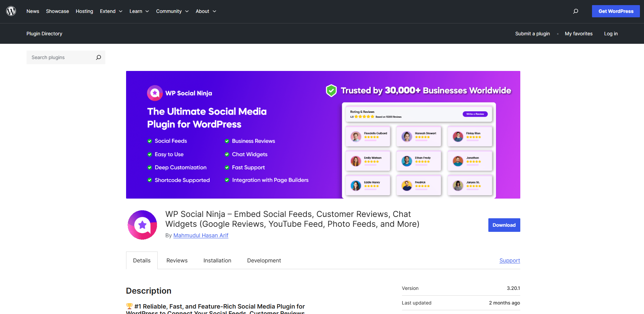The height and width of the screenshot is (314, 644).
Task: Expand the Extend menu
Action: tap(111, 11)
